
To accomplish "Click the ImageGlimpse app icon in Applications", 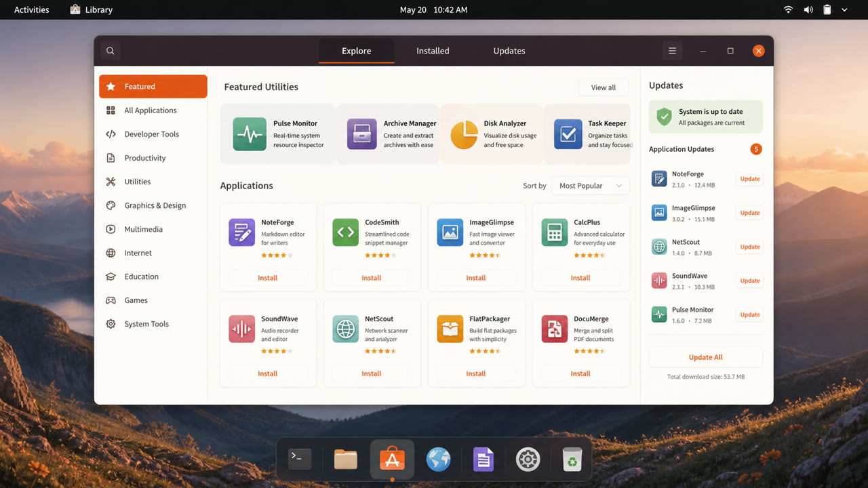I will coord(450,232).
